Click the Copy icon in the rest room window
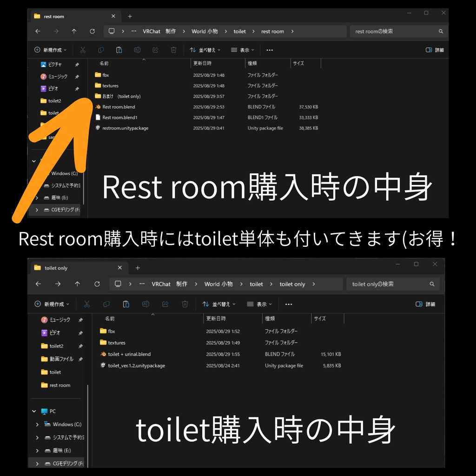476x476 pixels. click(101, 50)
